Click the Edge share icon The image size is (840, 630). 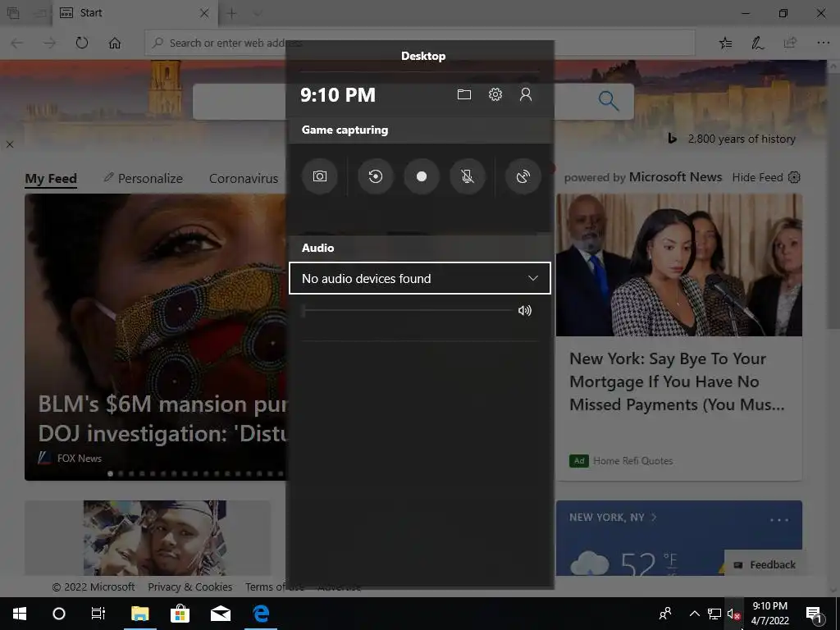[x=790, y=43]
